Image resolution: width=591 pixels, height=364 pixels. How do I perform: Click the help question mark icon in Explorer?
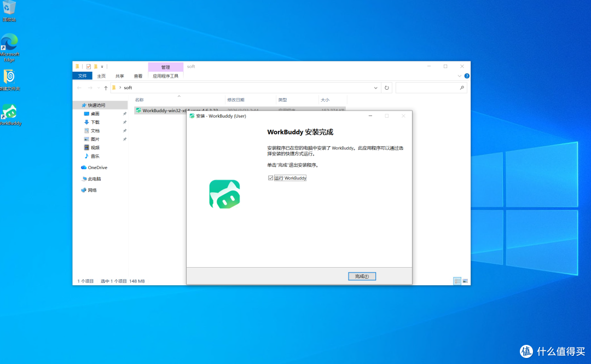click(x=467, y=76)
